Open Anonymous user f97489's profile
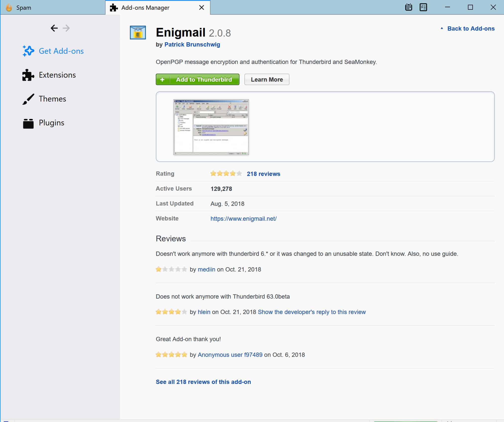The height and width of the screenshot is (422, 504). click(230, 355)
